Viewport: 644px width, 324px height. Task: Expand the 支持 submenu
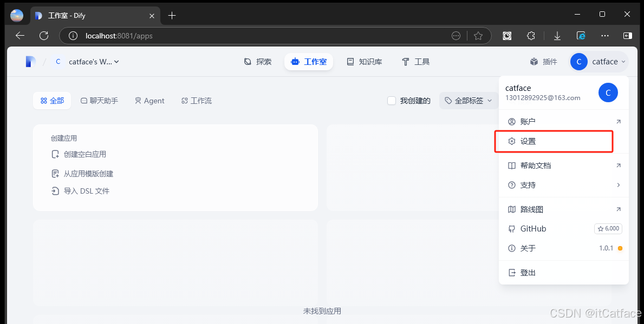tap(564, 185)
